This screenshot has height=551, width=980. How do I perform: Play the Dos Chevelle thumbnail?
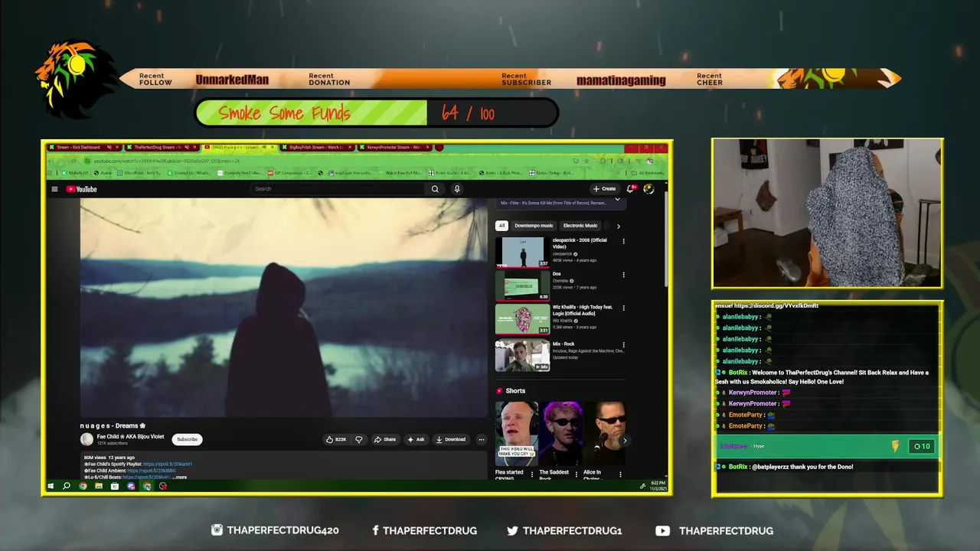coord(522,286)
